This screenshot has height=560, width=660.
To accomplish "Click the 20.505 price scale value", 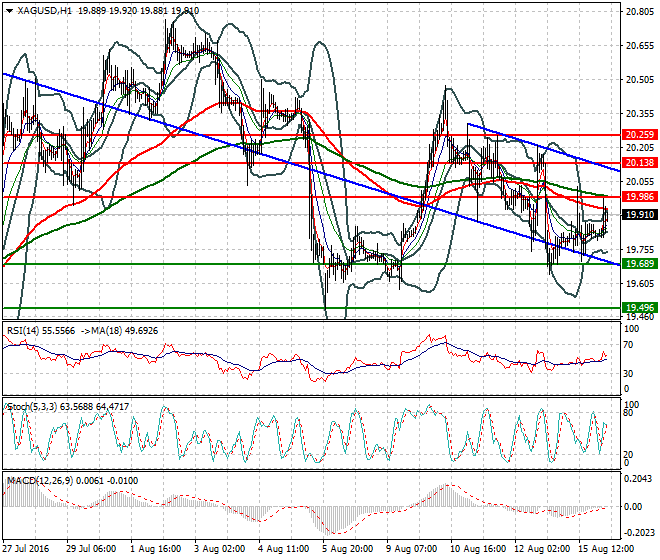I will 640,80.
